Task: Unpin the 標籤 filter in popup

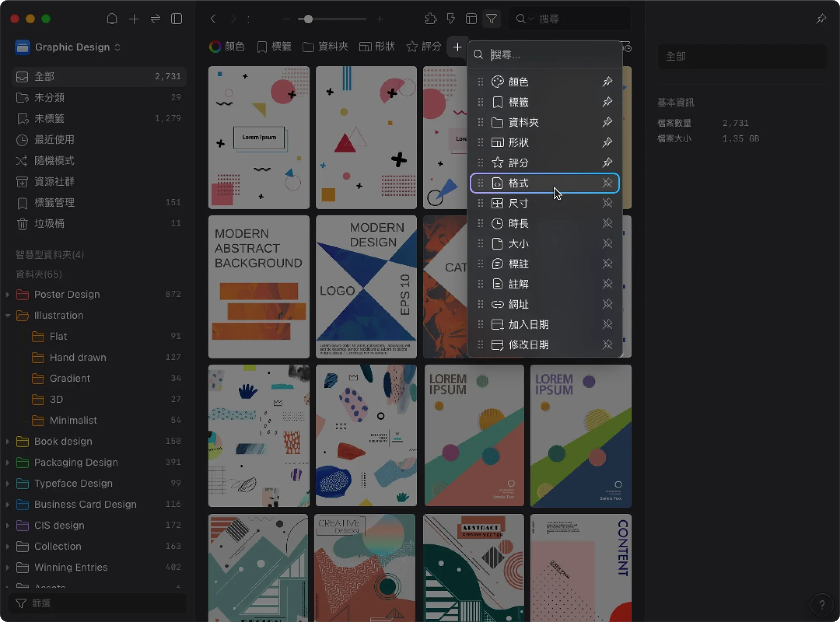Action: point(607,102)
